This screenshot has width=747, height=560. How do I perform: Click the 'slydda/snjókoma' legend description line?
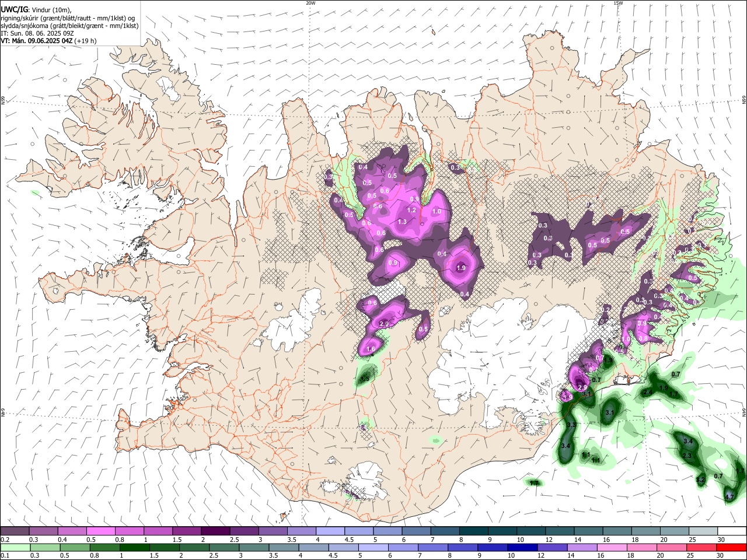click(x=69, y=26)
